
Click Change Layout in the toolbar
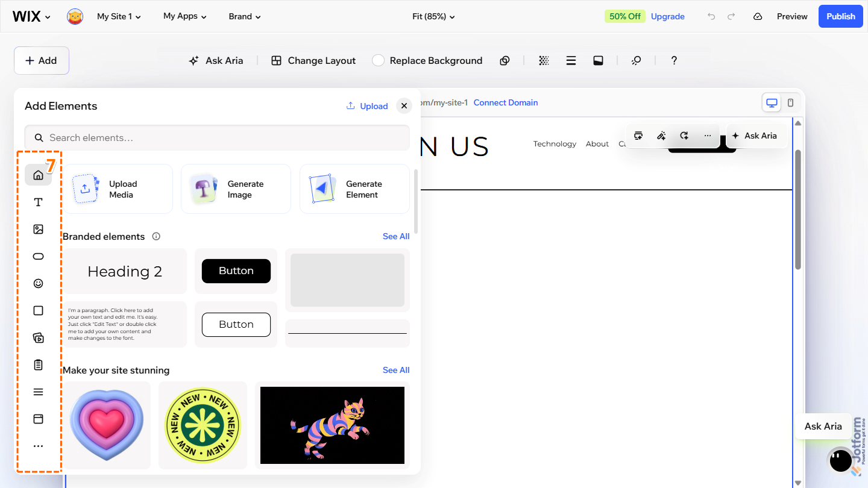(313, 60)
